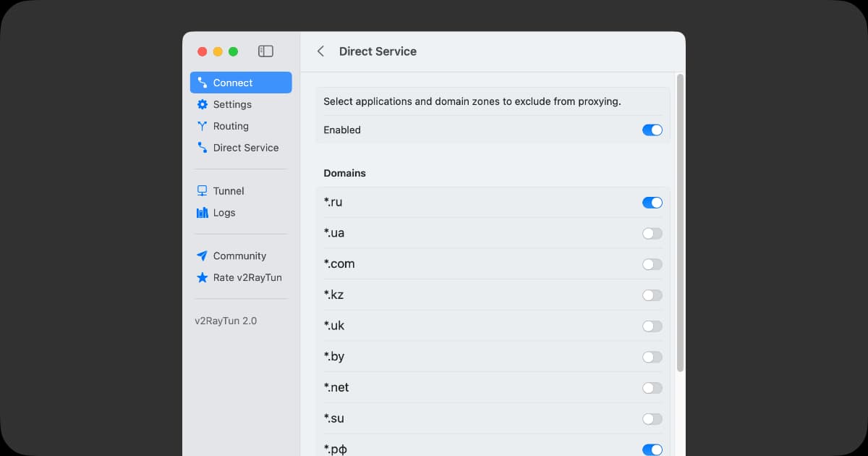Click the Routing fork icon
Viewport: 868px width, 456px height.
(203, 126)
